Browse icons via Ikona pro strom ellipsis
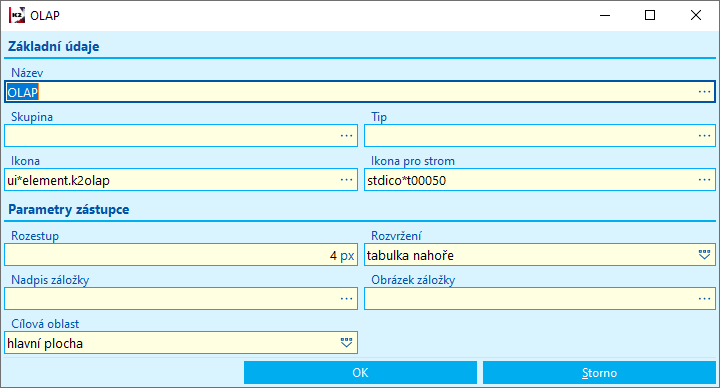Viewport: 720px width, 388px height. [x=704, y=180]
